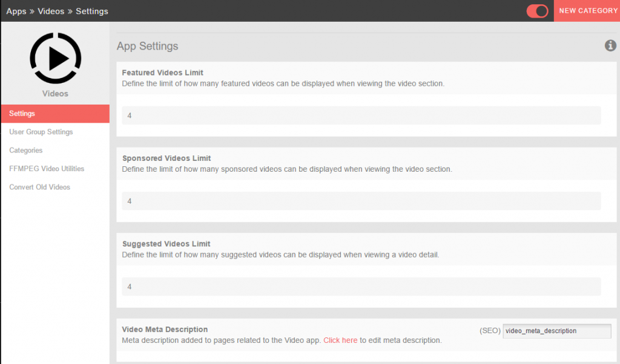The width and height of the screenshot is (620, 364).
Task: Open Videos in the breadcrumb path
Action: tap(51, 11)
